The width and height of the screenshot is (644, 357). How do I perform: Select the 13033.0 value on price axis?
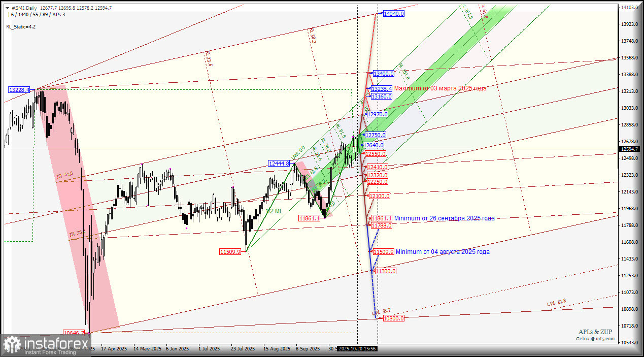pyautogui.click(x=629, y=108)
